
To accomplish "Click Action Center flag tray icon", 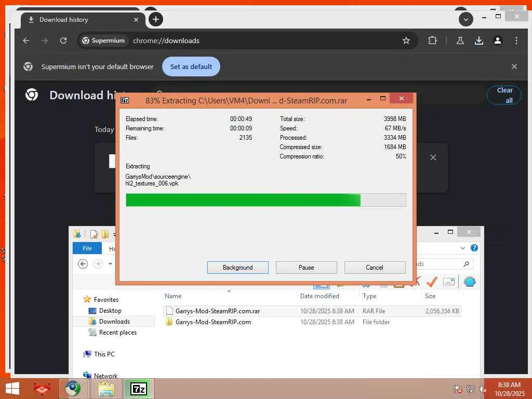I will 458,389.
